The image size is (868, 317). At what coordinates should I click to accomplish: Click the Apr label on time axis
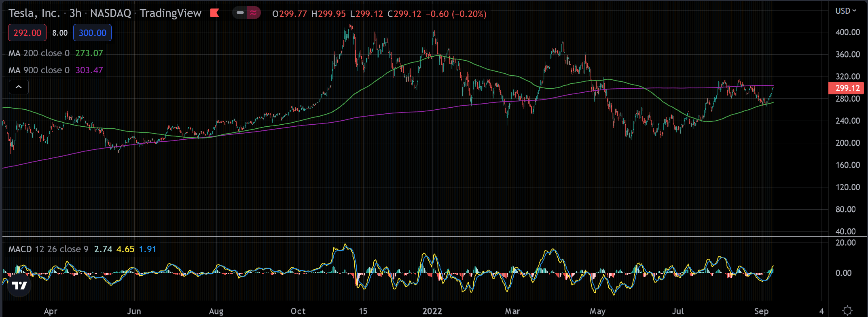coord(51,311)
